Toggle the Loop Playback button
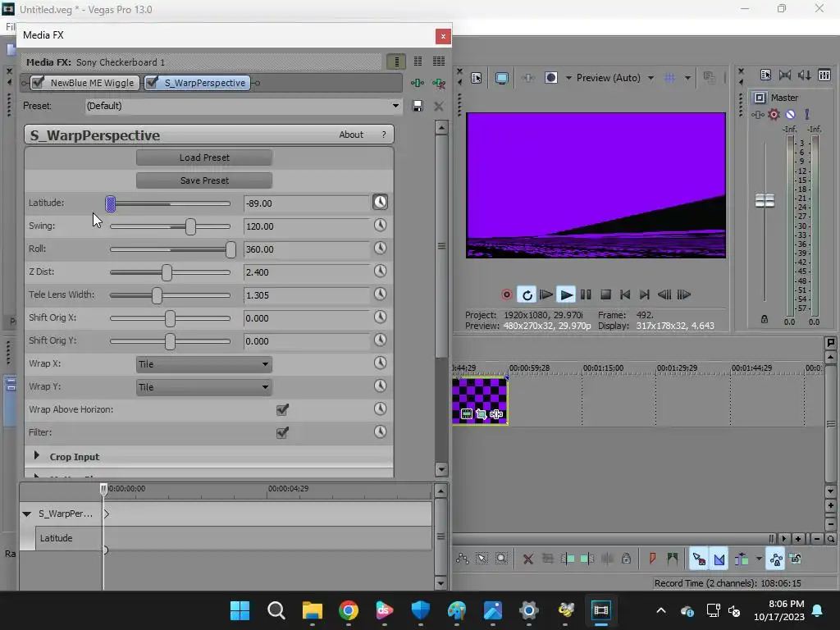 click(527, 294)
